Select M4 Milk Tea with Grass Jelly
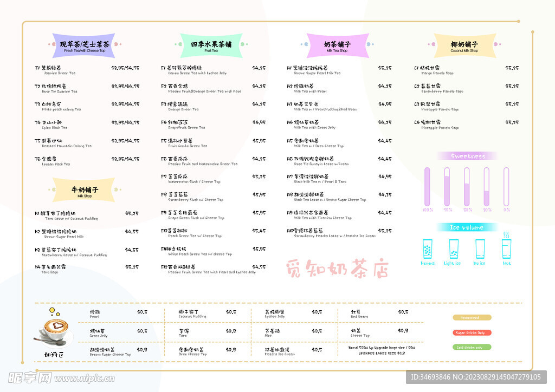The width and height of the screenshot is (555, 392). (x=339, y=125)
